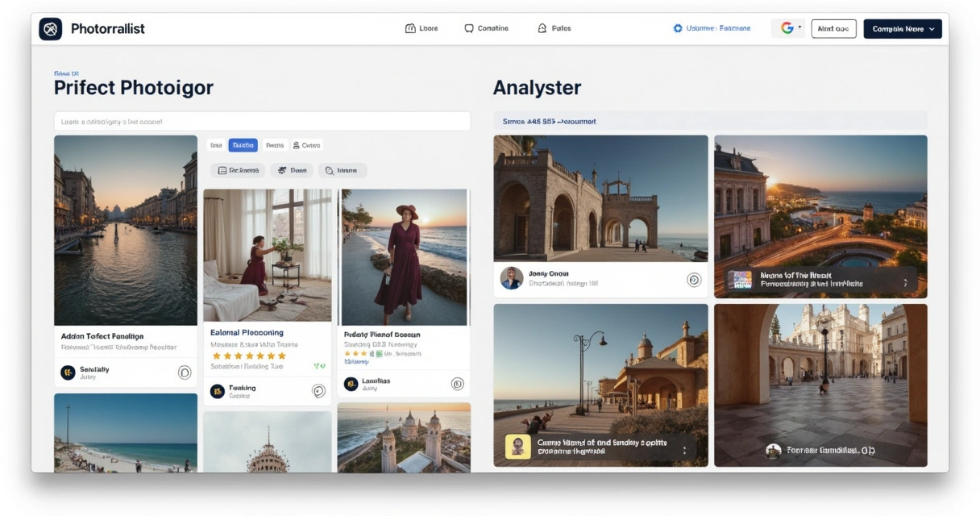This screenshot has height=516, width=980.
Task: Click circular arrow icon on Jonny Onoel card
Action: click(693, 280)
